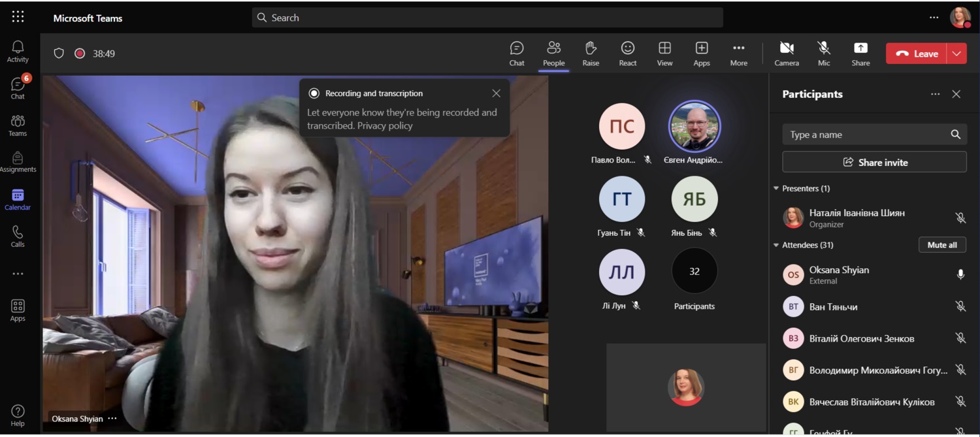Viewport: 980px width, 437px height.
Task: Open Assignments in the left sidebar
Action: point(18,162)
